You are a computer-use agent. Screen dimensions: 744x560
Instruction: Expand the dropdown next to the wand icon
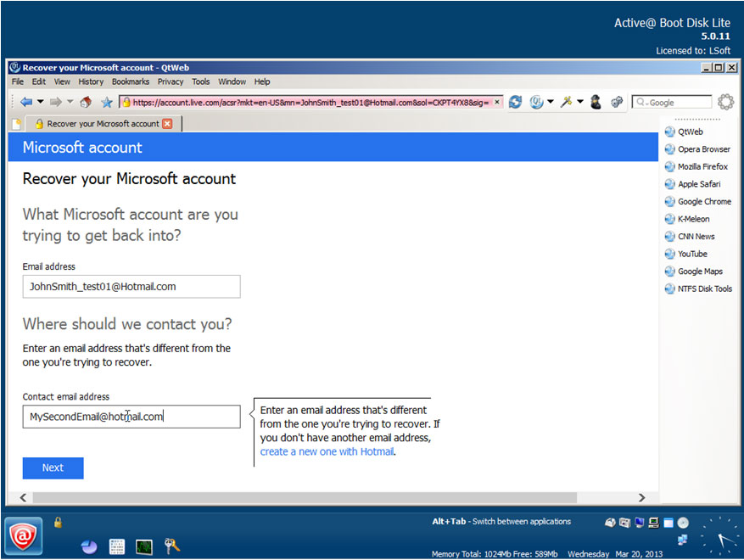pyautogui.click(x=579, y=101)
